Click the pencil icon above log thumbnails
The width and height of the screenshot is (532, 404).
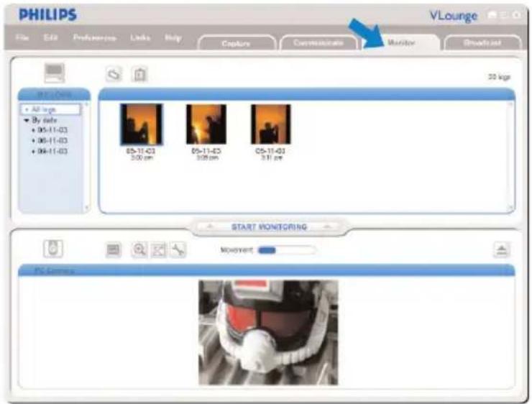pyautogui.click(x=114, y=74)
